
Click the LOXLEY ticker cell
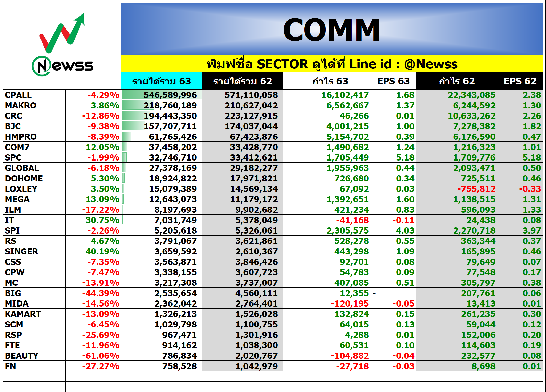coord(34,189)
